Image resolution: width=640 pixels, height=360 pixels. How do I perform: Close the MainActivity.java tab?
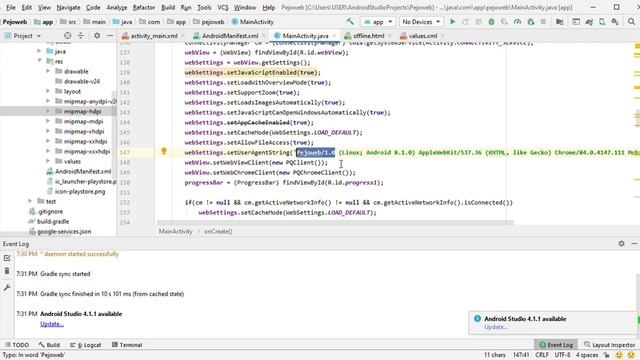coord(334,36)
